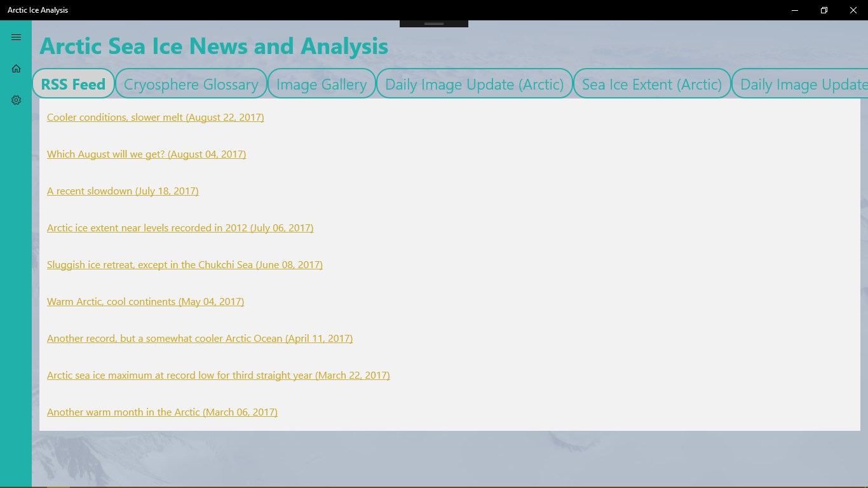
Task: Open 'Which August will we get?' article
Action: (x=146, y=154)
